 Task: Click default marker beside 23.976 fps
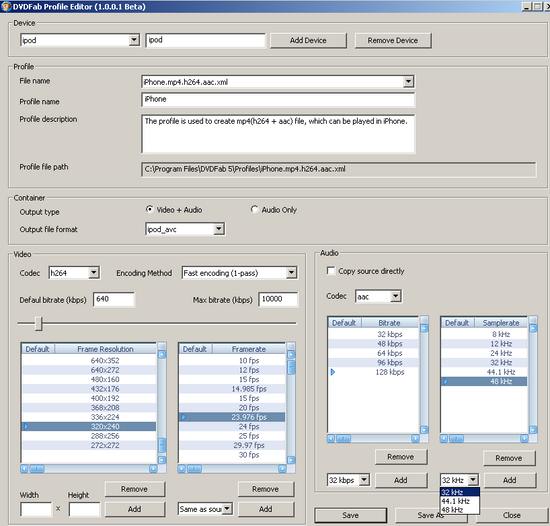point(183,417)
